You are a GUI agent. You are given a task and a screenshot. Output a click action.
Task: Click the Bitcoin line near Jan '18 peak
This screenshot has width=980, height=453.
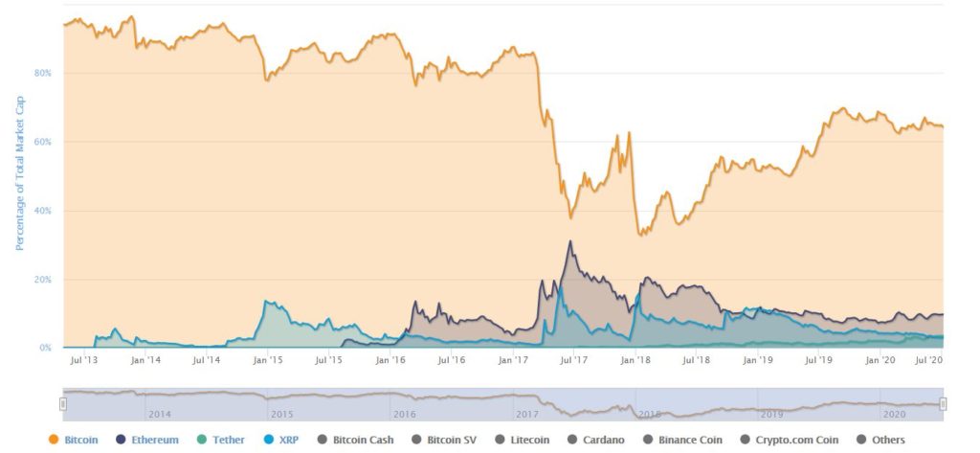click(x=629, y=134)
